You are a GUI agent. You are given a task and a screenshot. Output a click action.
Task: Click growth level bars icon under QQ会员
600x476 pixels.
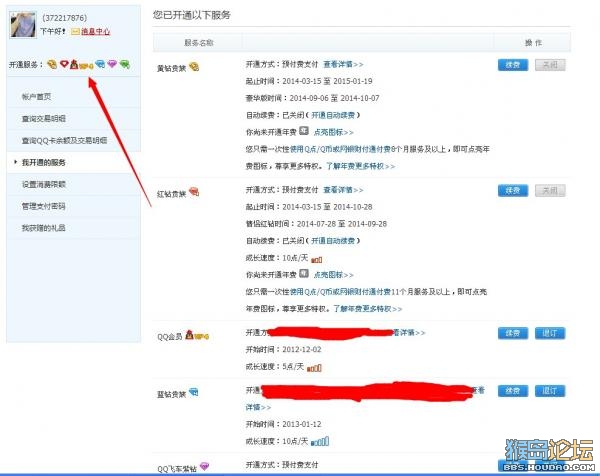point(314,368)
